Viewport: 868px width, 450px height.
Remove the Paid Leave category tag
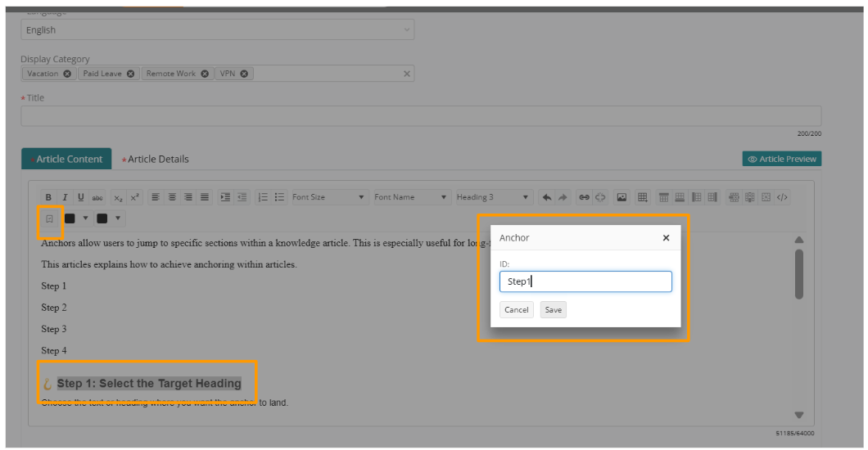[x=131, y=74]
